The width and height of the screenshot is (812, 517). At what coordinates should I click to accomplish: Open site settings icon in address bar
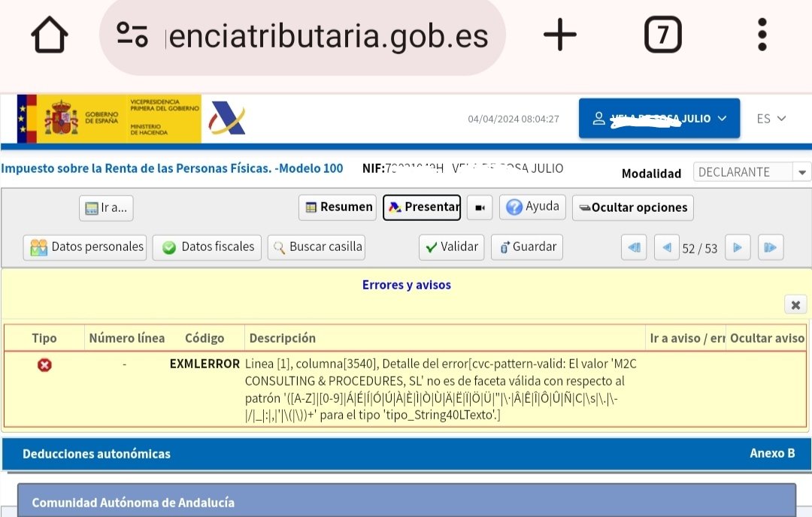click(x=132, y=35)
